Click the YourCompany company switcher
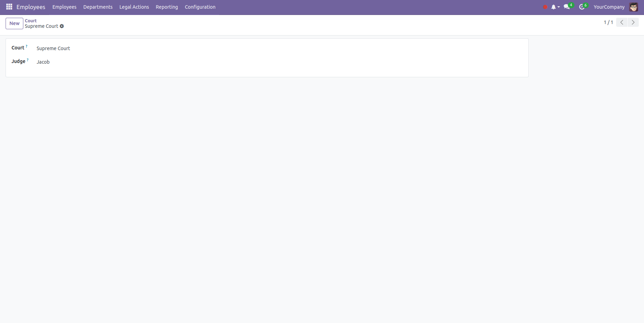This screenshot has width=644, height=323. point(609,7)
